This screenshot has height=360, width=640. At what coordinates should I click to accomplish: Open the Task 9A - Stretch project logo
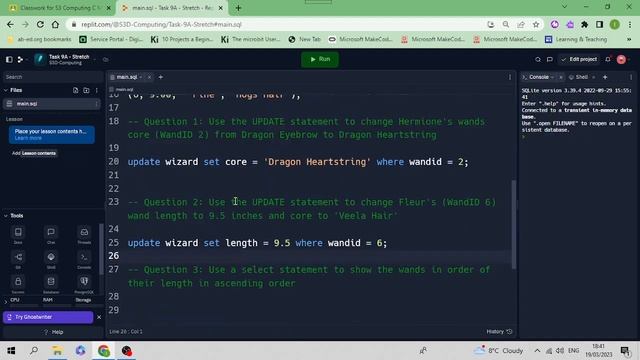coord(40,60)
